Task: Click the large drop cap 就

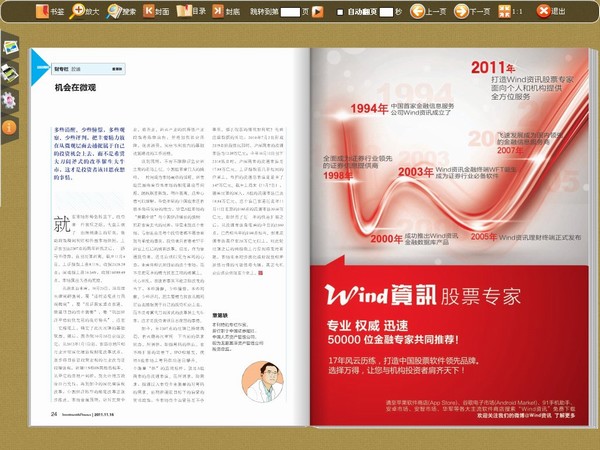Action: tap(62, 224)
